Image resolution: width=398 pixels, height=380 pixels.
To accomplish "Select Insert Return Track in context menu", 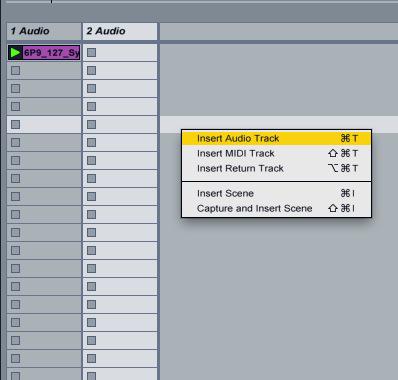I will click(x=276, y=168).
